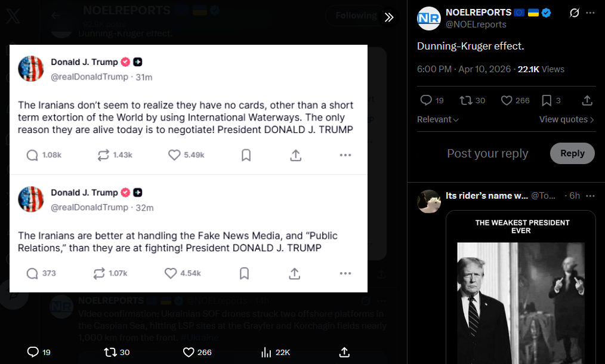Bookmark the post in the right panel
The width and height of the screenshot is (605, 364).
click(547, 100)
